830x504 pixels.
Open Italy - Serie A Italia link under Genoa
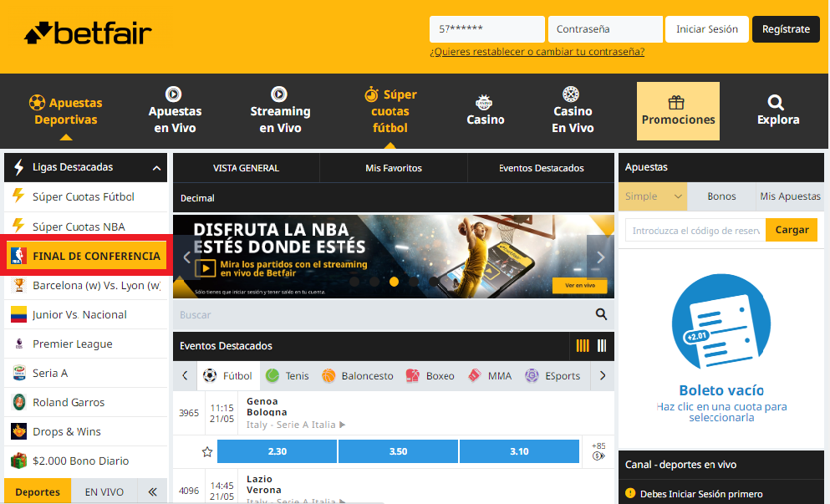pyautogui.click(x=295, y=425)
